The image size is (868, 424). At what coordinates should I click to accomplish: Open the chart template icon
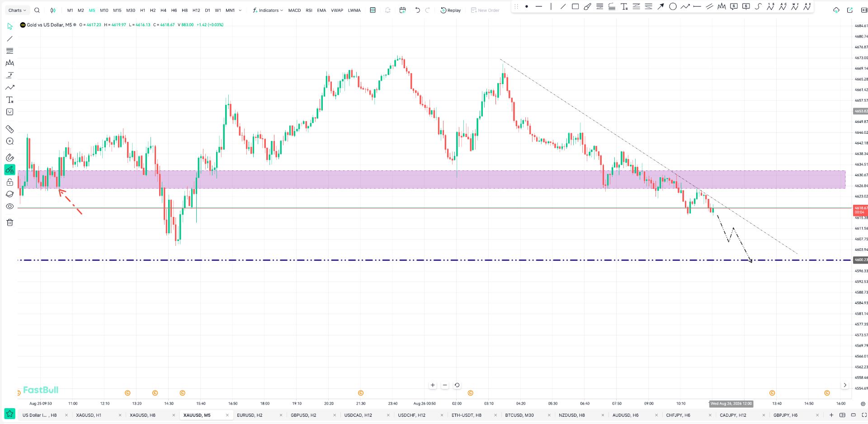point(373,10)
